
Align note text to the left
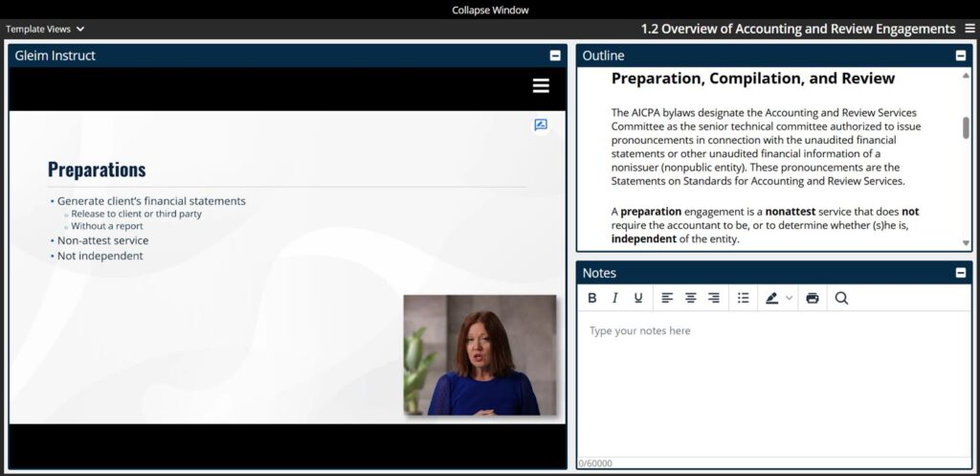667,298
